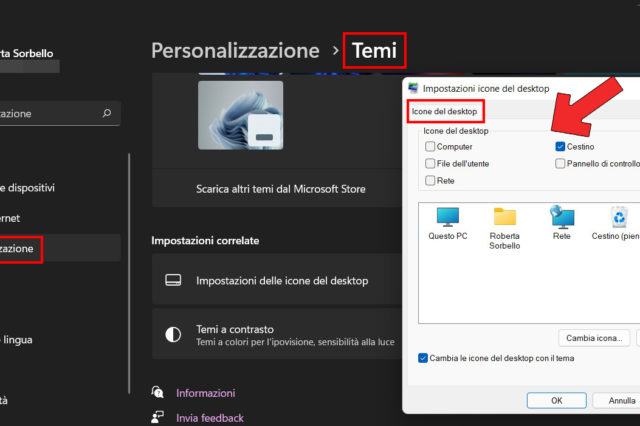Click the Impostazioni correlate heading

point(205,240)
